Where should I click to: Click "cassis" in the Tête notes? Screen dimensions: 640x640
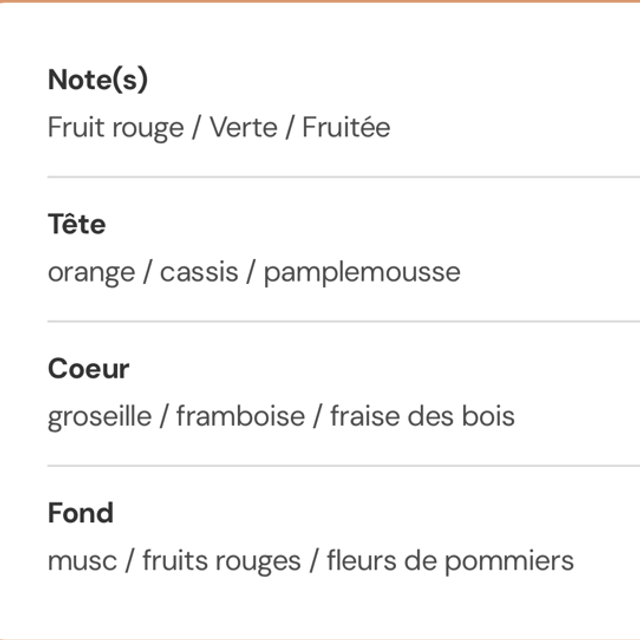pyautogui.click(x=200, y=272)
